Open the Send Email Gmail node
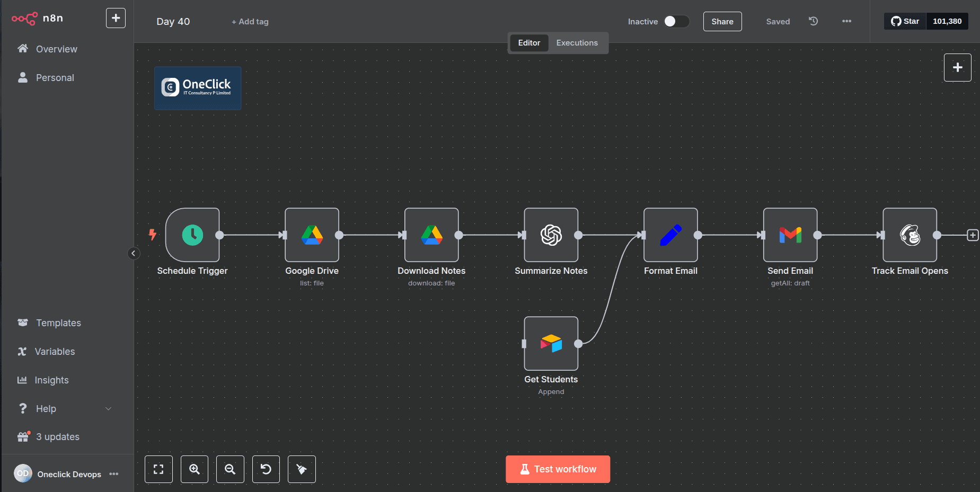980x492 pixels. coord(790,235)
